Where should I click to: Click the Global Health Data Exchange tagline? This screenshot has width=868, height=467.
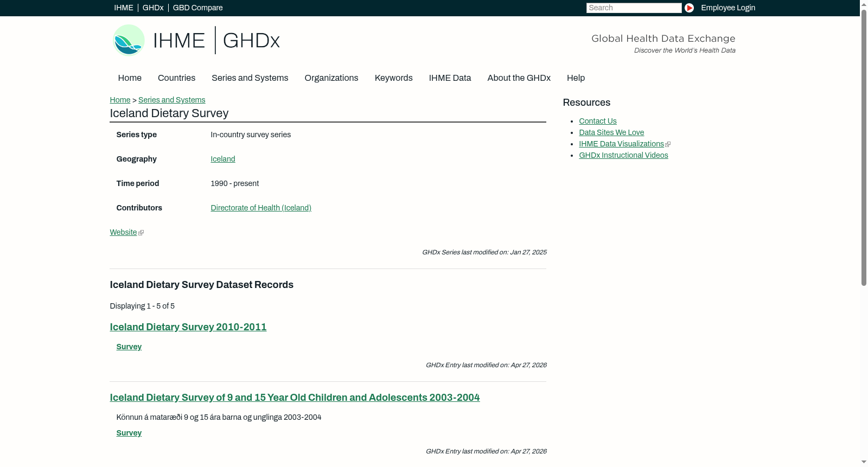(x=663, y=39)
